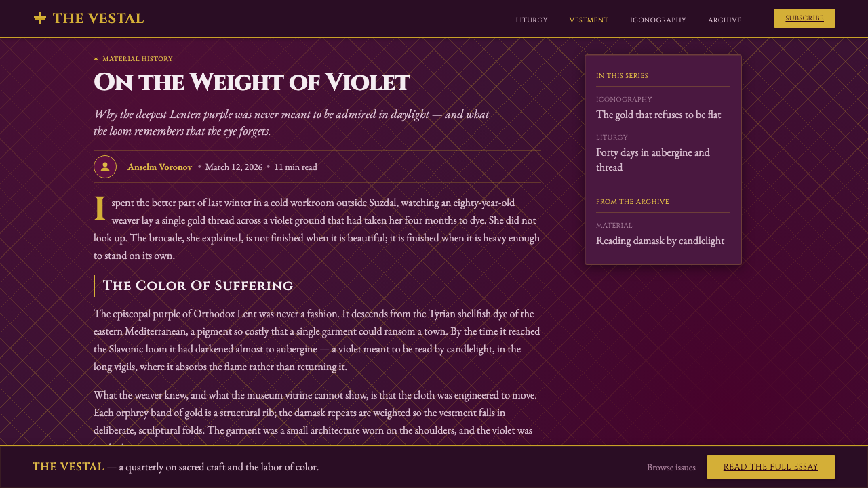Follow the Browse issues link
The image size is (868, 488).
(671, 467)
